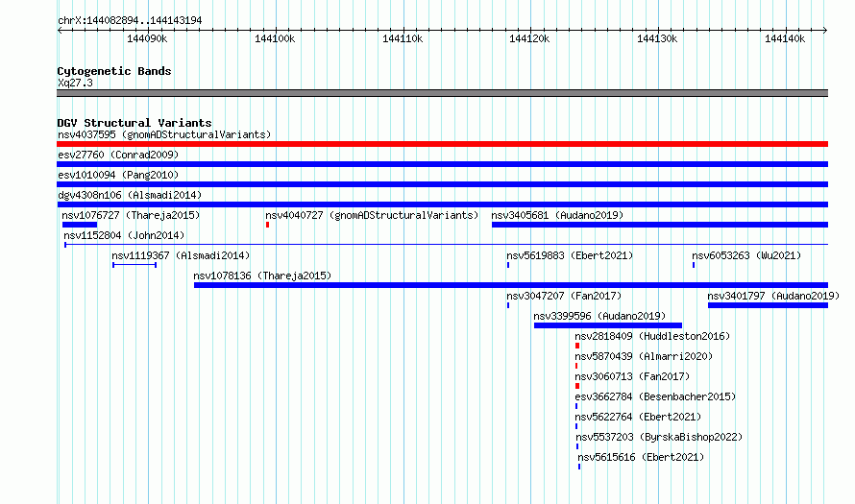The width and height of the screenshot is (855, 504).
Task: Open nsv1078136 (Thareja2015) label
Action: tap(262, 276)
